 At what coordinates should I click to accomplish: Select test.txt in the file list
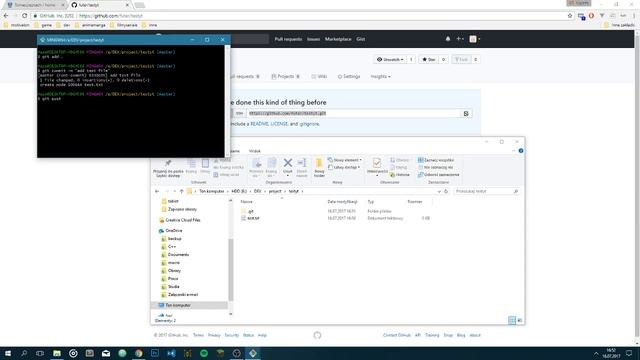(253, 218)
